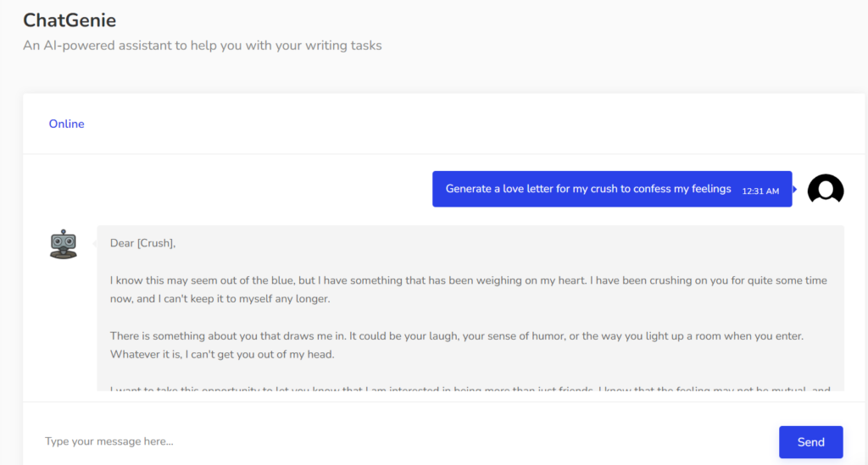The image size is (868, 465).
Task: Click the paragraph starting 'I know this may seem'
Action: [x=468, y=289]
